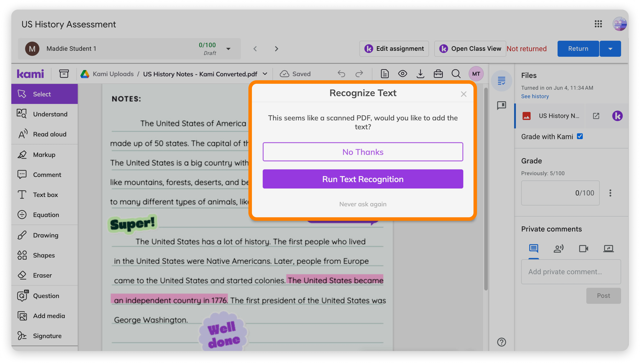Open Google apps grid icon
This screenshot has width=640, height=364.
point(598,24)
